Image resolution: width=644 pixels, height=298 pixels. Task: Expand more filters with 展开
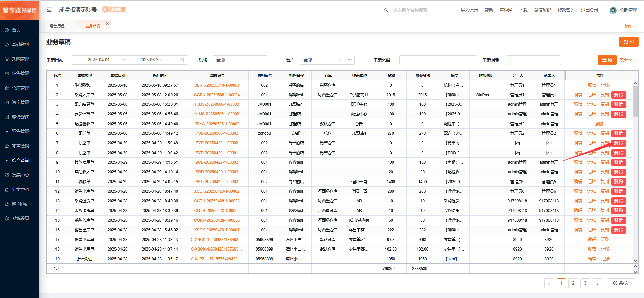pos(626,60)
